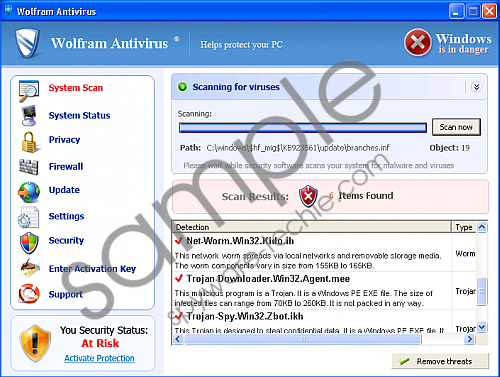Click the At Risk status text
Viewport: 500px width, 377px height.
100,343
